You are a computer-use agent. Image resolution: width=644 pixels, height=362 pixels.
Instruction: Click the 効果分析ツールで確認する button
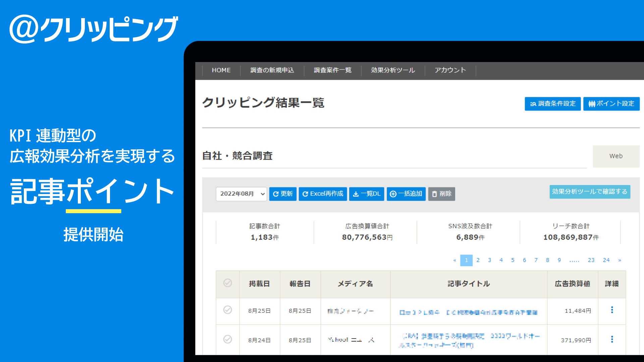589,192
